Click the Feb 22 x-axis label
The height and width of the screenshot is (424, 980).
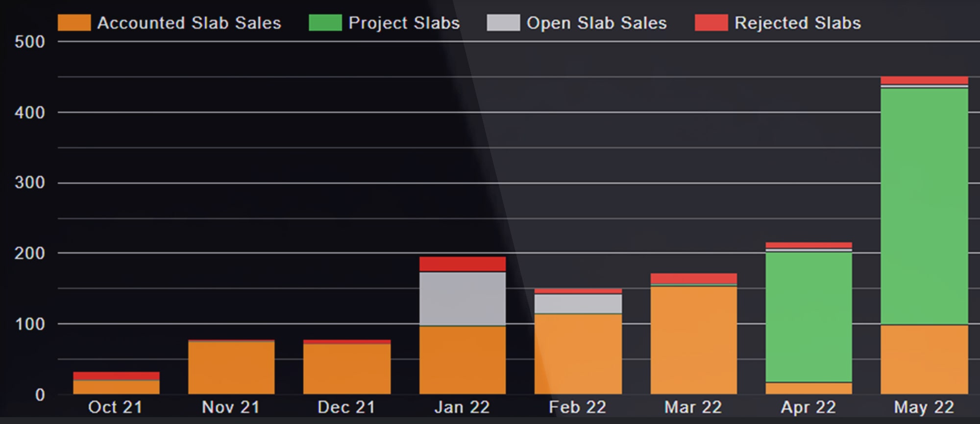point(577,407)
